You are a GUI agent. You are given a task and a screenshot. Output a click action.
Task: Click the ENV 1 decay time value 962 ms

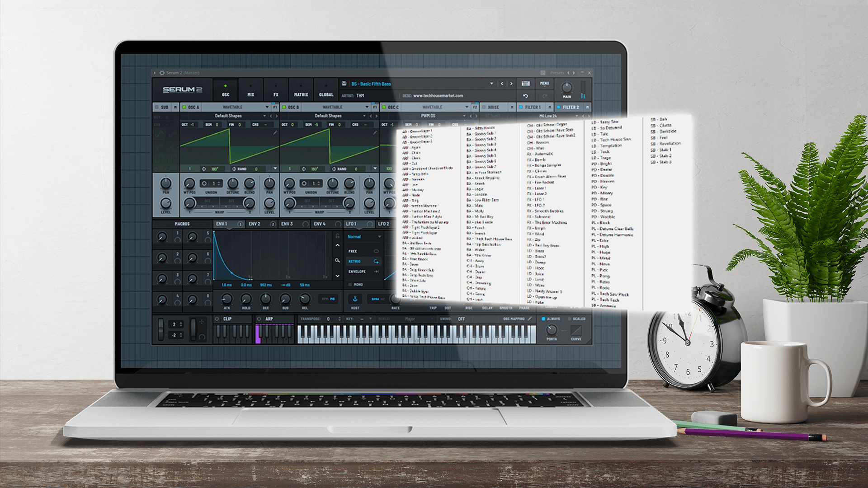(x=266, y=285)
